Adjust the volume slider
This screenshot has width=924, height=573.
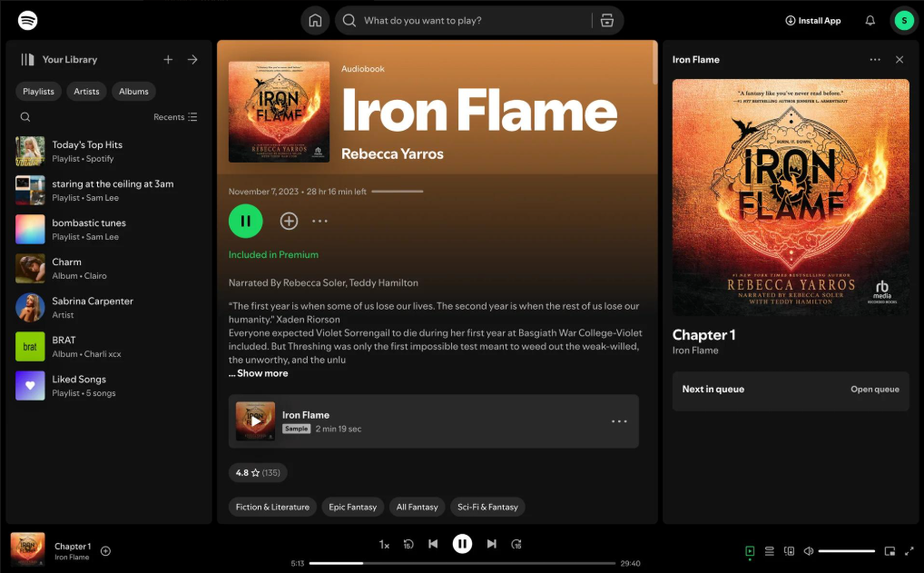846,551
